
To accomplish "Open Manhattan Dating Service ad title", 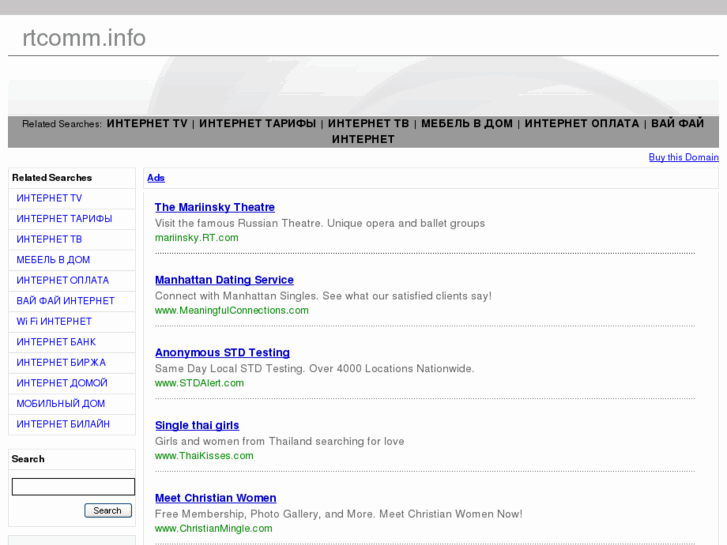I will pyautogui.click(x=224, y=280).
